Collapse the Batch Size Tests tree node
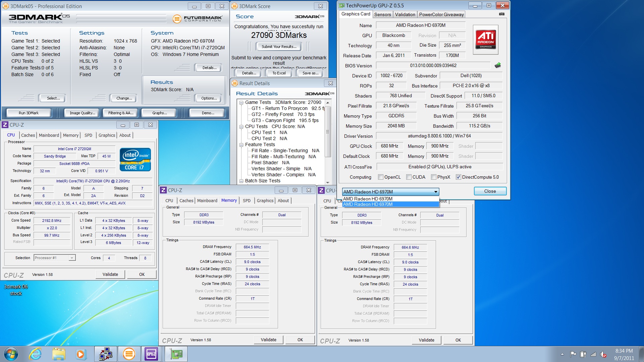 point(241,181)
